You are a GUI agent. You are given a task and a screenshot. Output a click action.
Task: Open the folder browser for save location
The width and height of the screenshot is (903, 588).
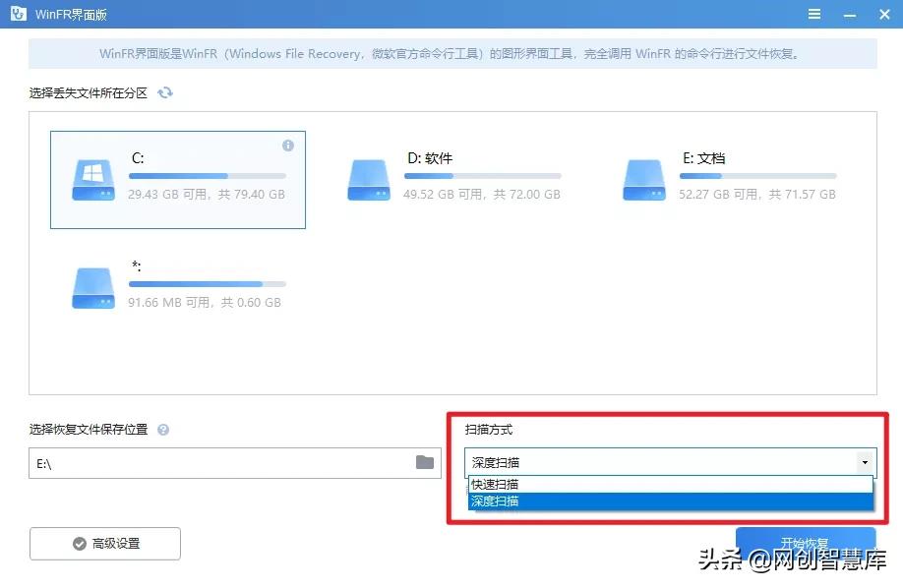[423, 463]
